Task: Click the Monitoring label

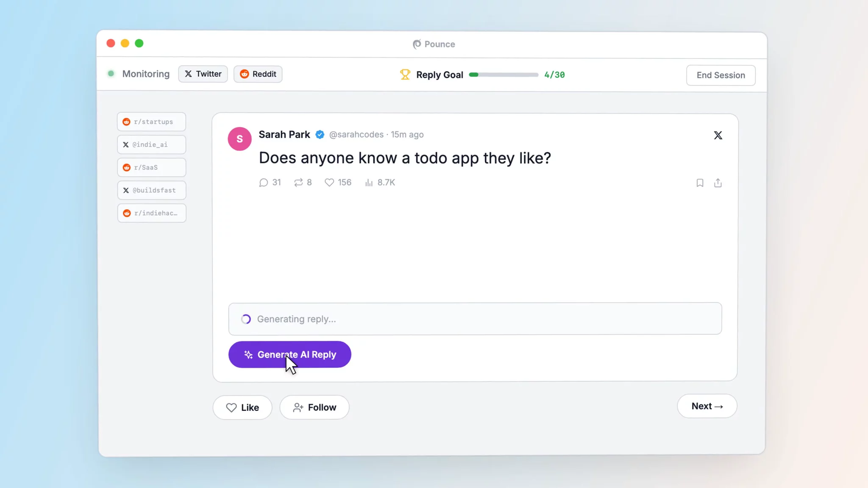Action: (x=146, y=74)
